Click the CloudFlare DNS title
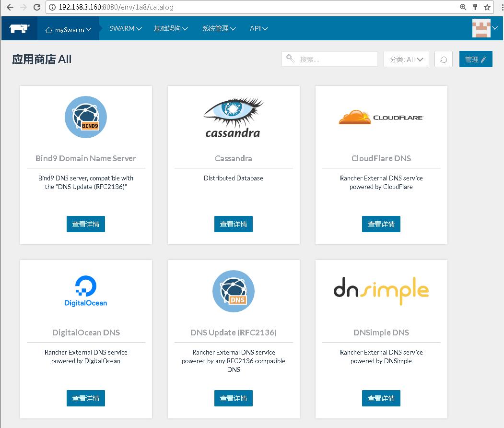 tap(381, 158)
